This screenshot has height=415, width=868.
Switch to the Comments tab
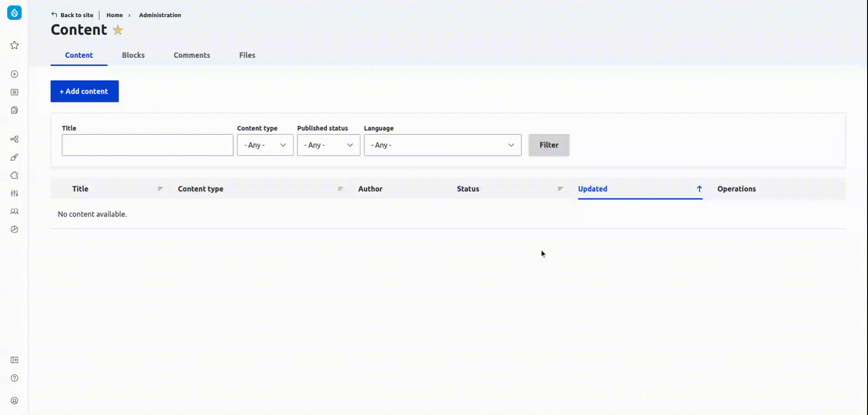pos(192,55)
